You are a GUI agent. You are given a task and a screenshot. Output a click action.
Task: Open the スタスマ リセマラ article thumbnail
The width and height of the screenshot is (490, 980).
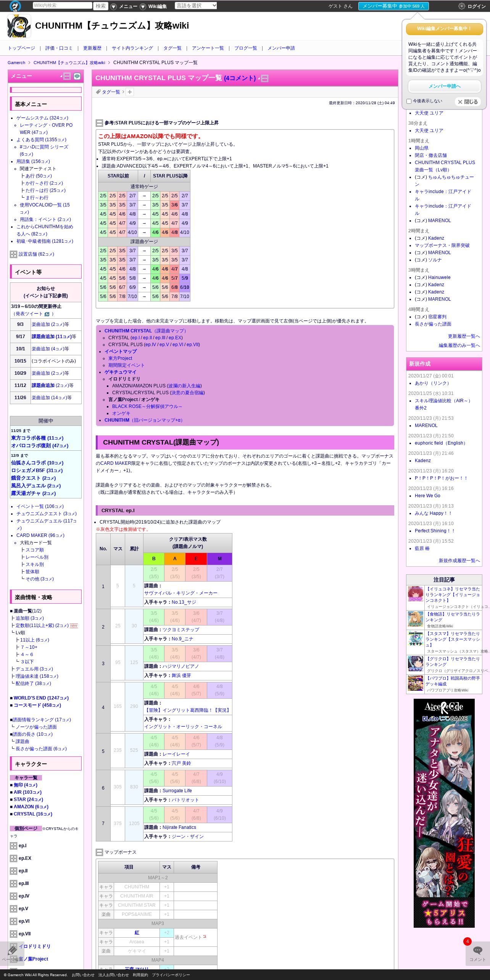[x=416, y=638]
